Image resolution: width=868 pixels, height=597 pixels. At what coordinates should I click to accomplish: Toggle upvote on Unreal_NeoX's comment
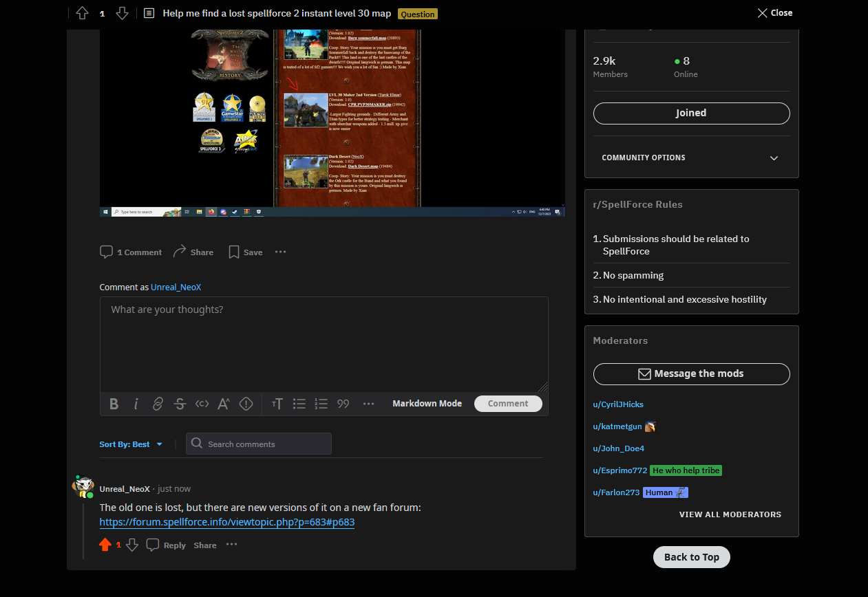click(105, 545)
